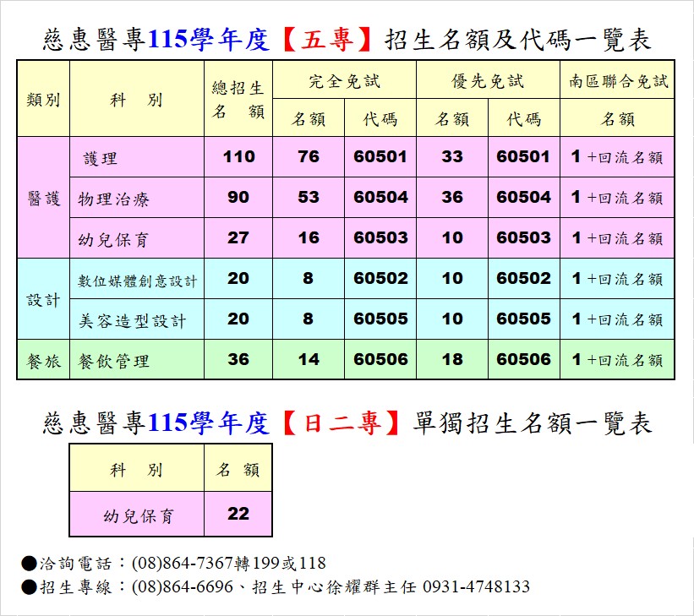Click quota 22 in the 日二專 table
Image resolution: width=694 pixels, height=616 pixels.
pyautogui.click(x=238, y=514)
